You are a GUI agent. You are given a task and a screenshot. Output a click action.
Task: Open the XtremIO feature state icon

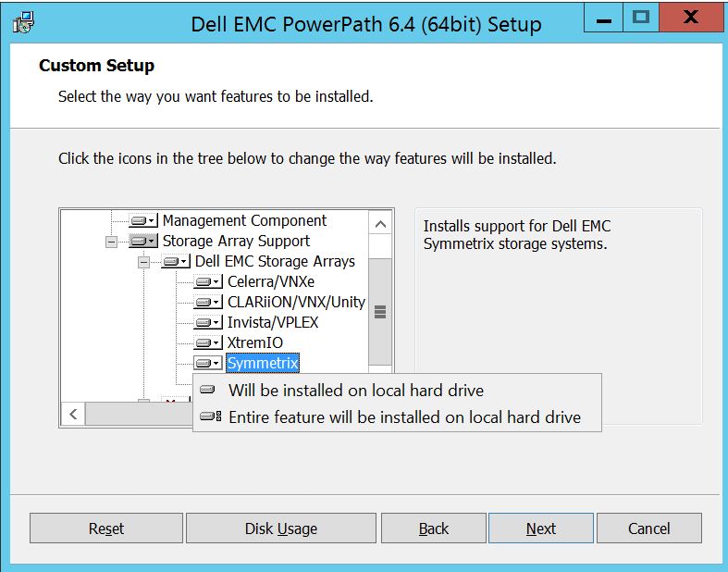coord(208,343)
